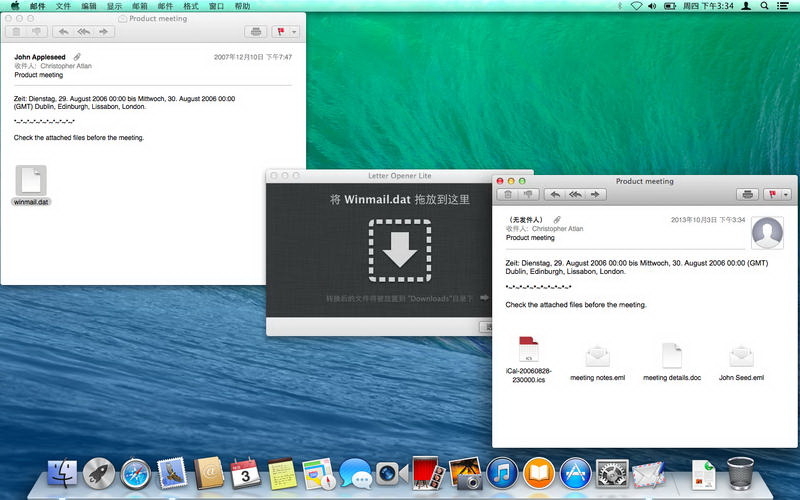Toggle the red flag in the front Product meeting window
The width and height of the screenshot is (800, 500).
tap(772, 194)
